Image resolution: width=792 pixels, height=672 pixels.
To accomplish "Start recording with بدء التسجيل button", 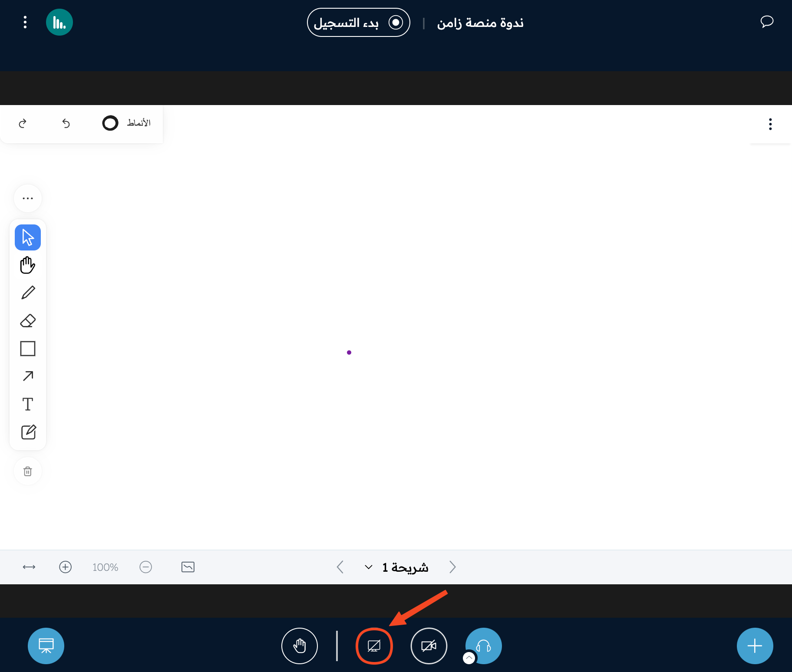I will point(359,23).
